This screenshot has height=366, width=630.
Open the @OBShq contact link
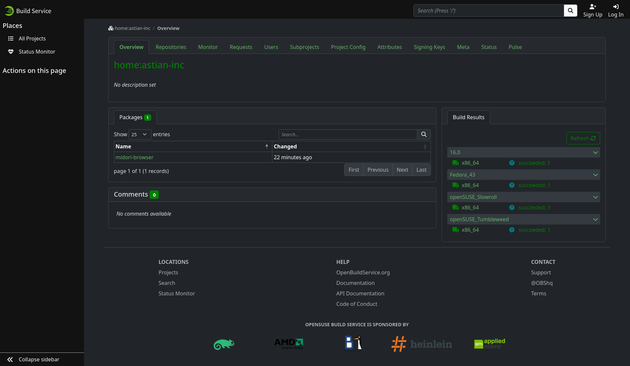pos(542,283)
